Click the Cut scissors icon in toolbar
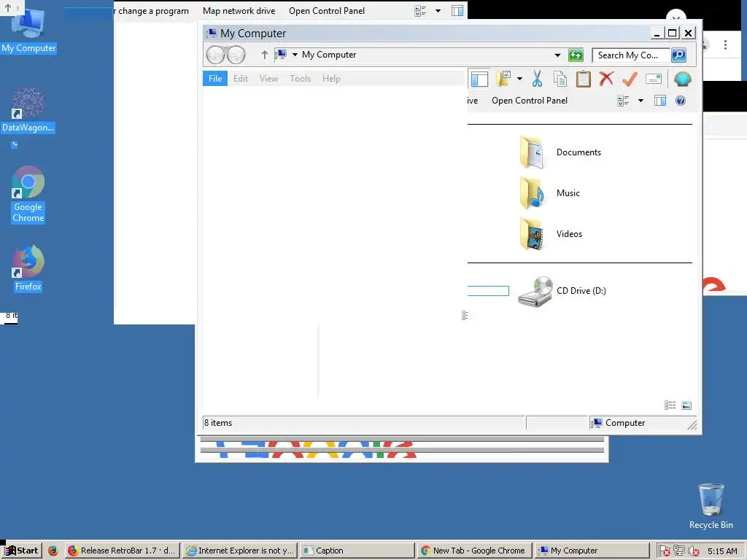The width and height of the screenshot is (747, 560). pyautogui.click(x=537, y=79)
